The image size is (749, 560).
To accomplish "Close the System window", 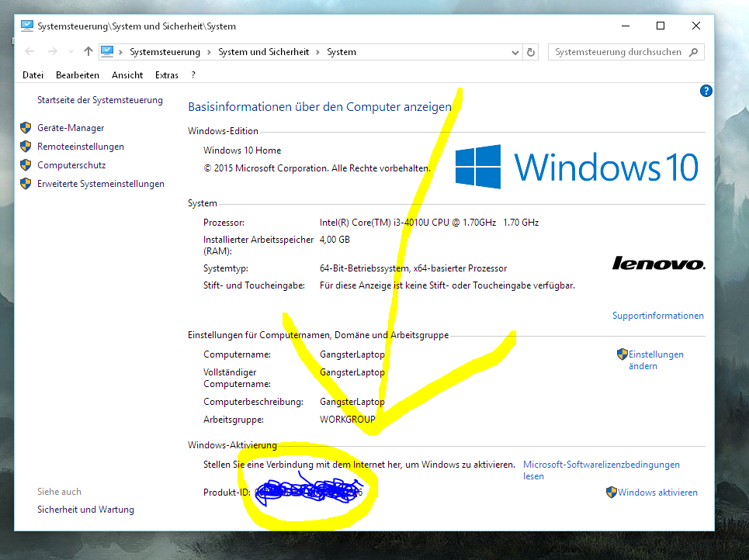I will tap(696, 26).
